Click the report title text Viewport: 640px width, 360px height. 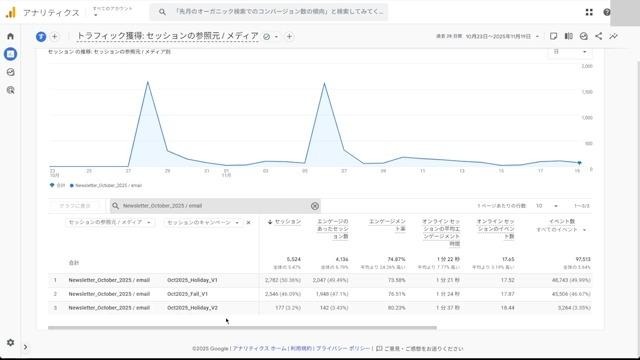(167, 36)
